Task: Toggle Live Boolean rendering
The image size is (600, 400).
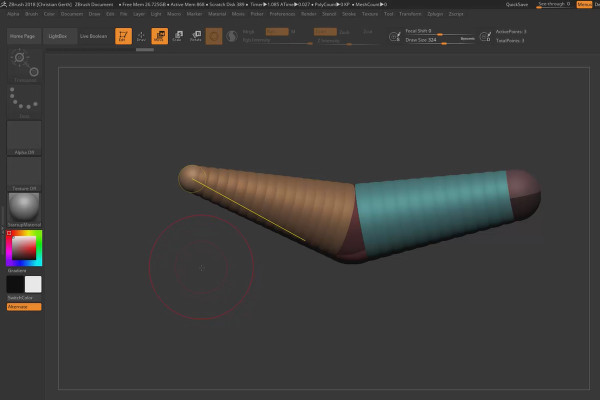Action: click(93, 36)
